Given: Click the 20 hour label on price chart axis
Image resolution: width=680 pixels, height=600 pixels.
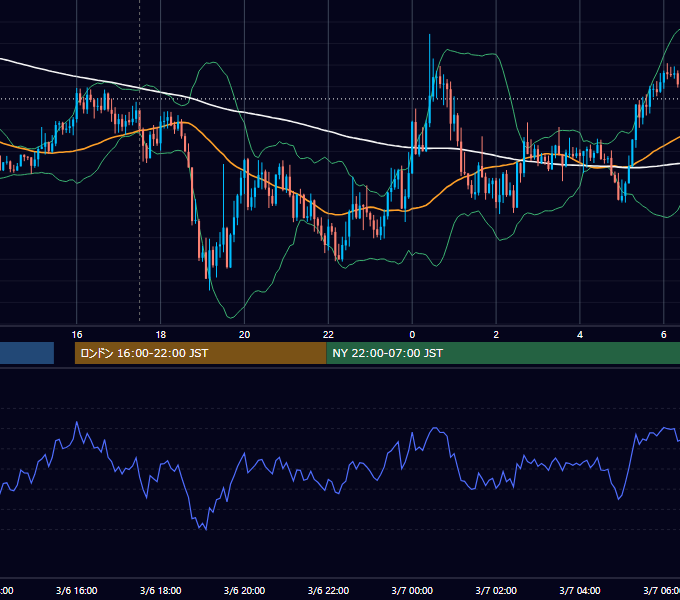Looking at the screenshot, I should pyautogui.click(x=245, y=335).
